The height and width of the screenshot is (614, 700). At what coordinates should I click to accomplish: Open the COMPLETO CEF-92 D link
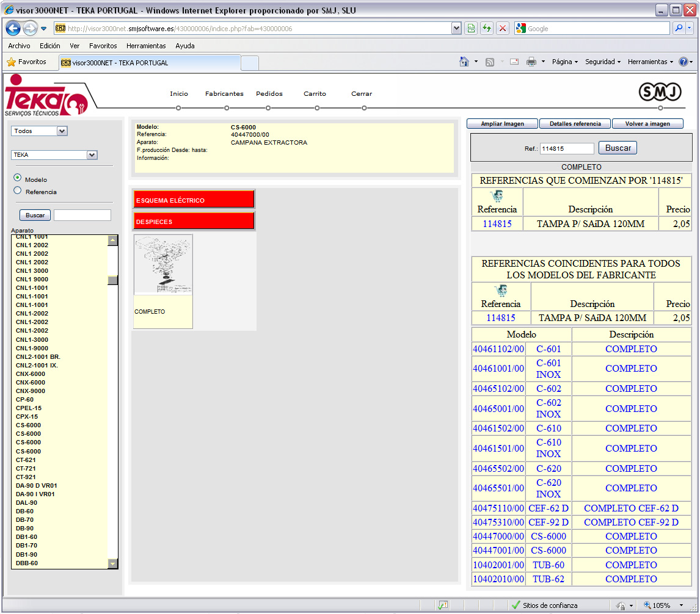(x=631, y=522)
